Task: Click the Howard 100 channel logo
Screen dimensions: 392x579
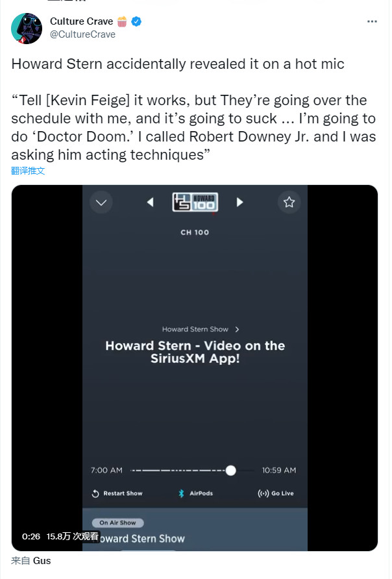Action: (x=195, y=203)
